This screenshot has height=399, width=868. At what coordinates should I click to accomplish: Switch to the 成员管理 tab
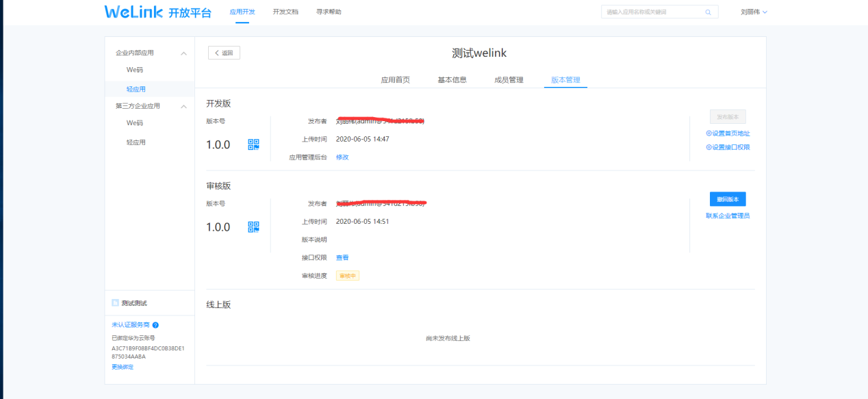pos(509,80)
